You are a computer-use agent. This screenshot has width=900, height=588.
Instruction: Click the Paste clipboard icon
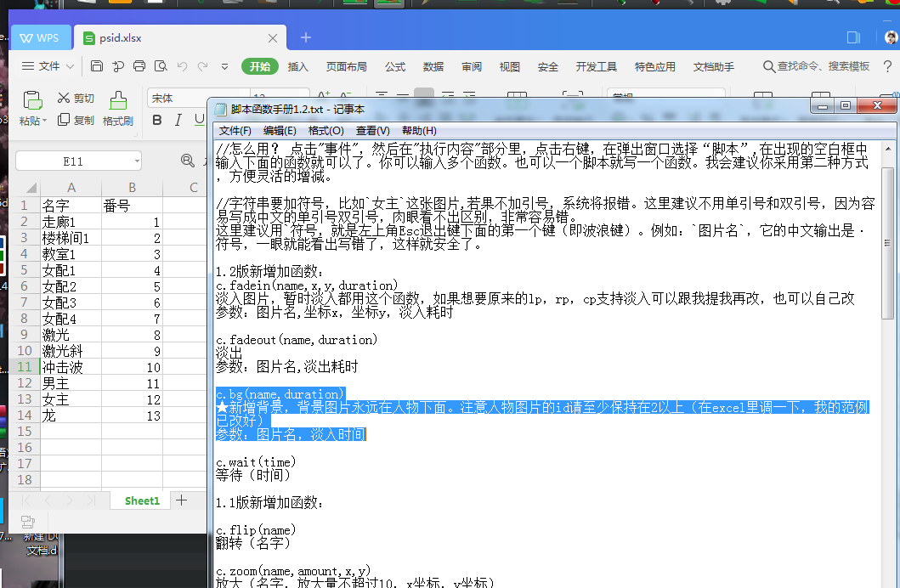(32, 99)
